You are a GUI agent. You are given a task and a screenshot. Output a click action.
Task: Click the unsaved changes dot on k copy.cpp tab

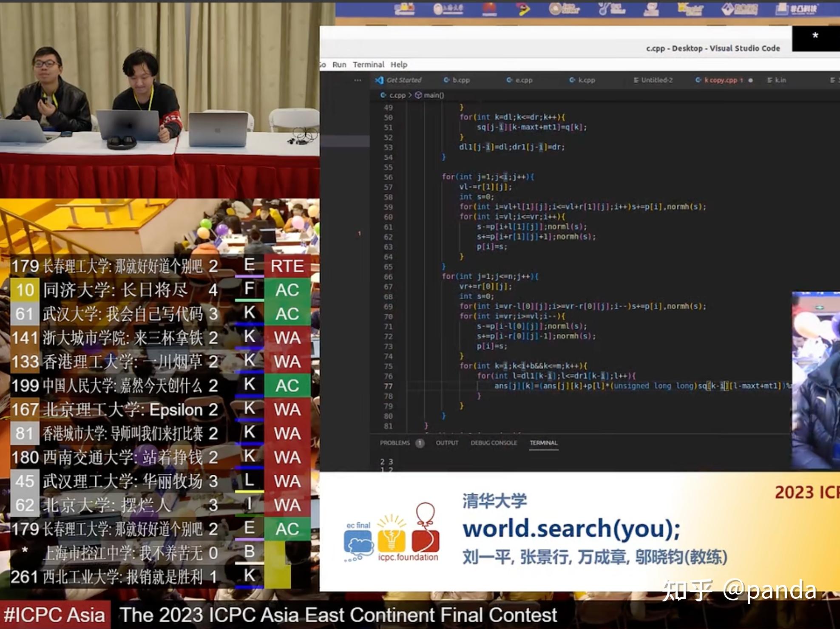(x=750, y=81)
